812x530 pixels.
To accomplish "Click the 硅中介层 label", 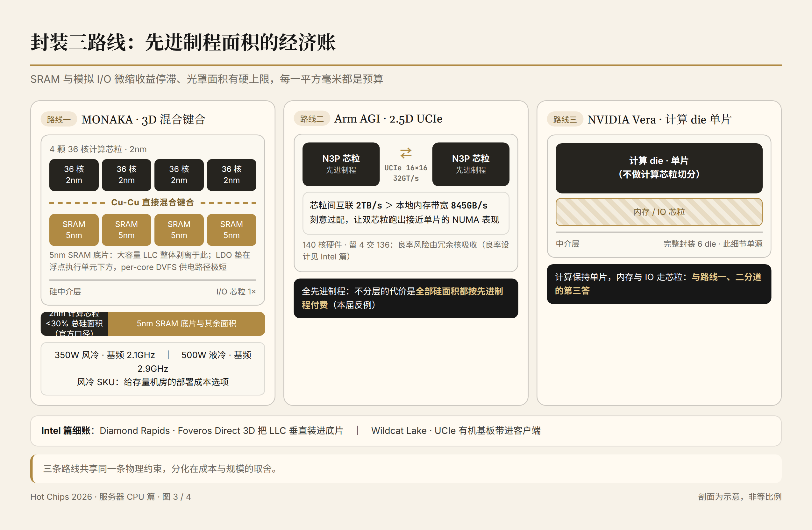I will 65,292.
